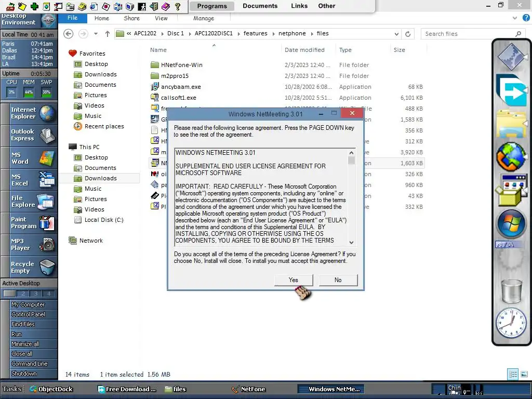This screenshot has width=532, height=399.
Task: Select active desktop 4
Action: pyautogui.click(x=49, y=294)
